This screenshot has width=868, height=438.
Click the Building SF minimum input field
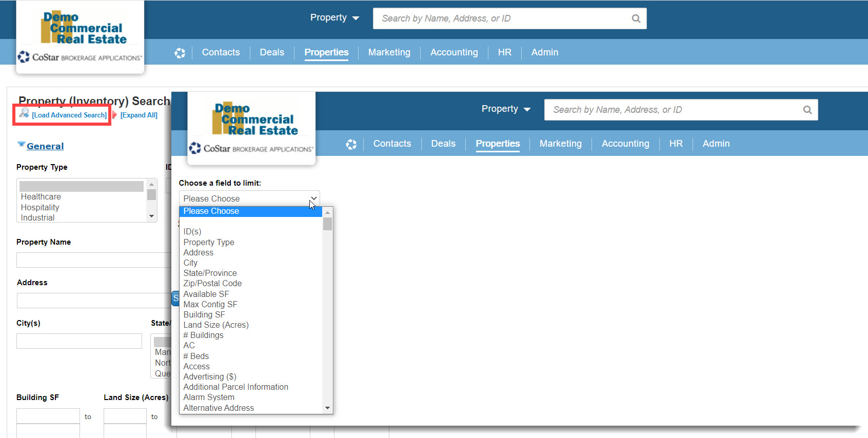(x=48, y=416)
